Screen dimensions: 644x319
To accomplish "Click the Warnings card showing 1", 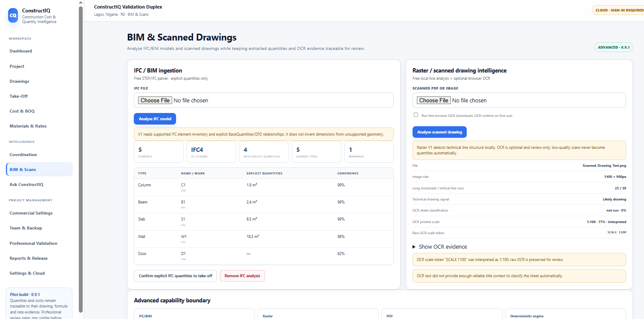I will tap(369, 152).
